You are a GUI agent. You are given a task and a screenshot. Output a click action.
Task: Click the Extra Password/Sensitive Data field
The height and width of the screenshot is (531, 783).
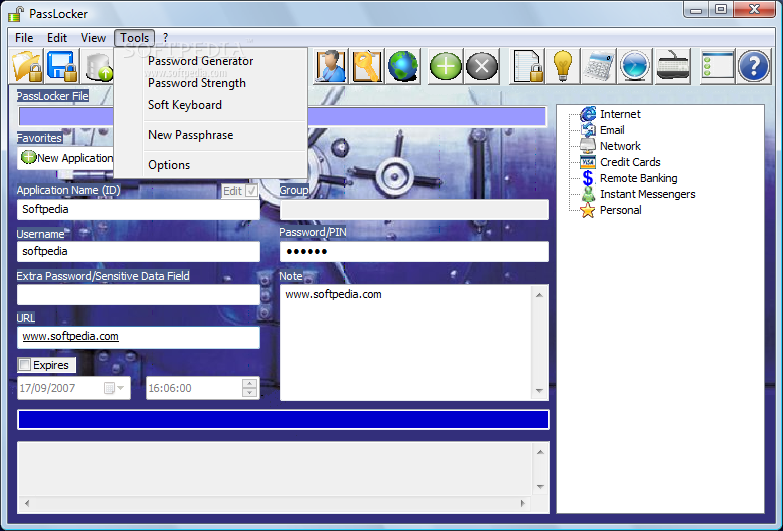coord(138,294)
